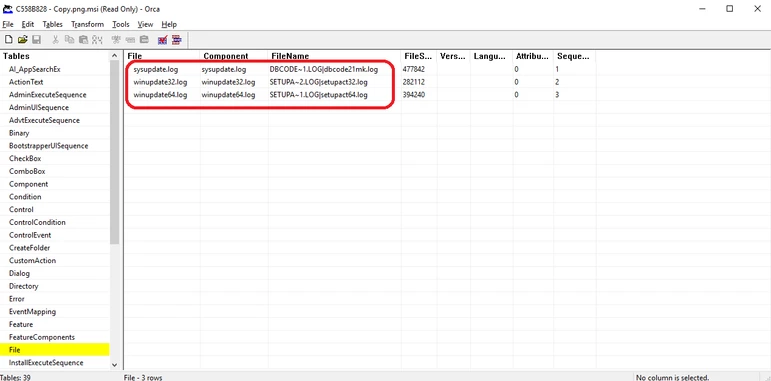Viewport: 771px width, 381px height.
Task: Click the Save floppy disk icon
Action: (37, 40)
